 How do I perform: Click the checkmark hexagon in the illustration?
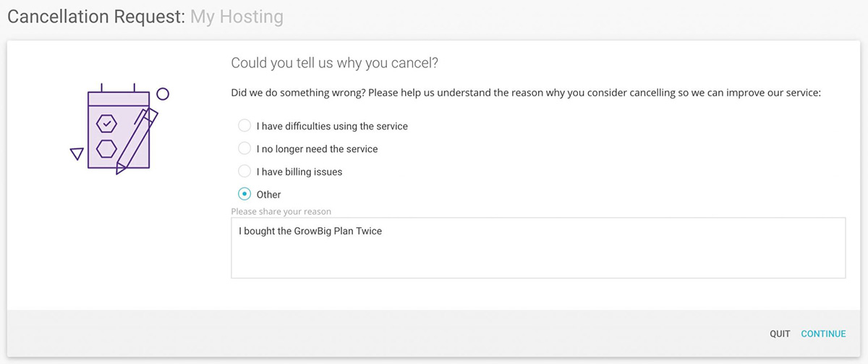pyautogui.click(x=106, y=124)
